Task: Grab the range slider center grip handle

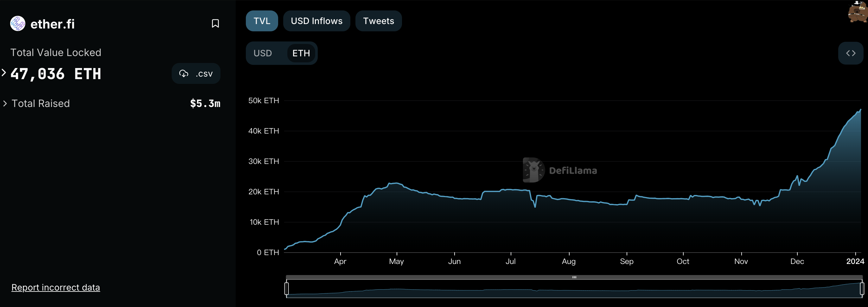Action: 574,277
